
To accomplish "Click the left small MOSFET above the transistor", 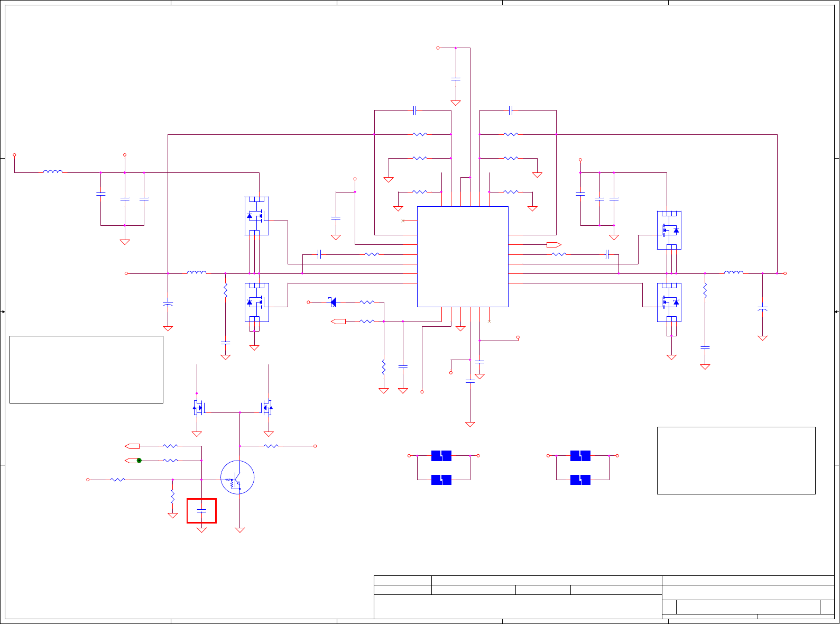I will click(x=198, y=408).
